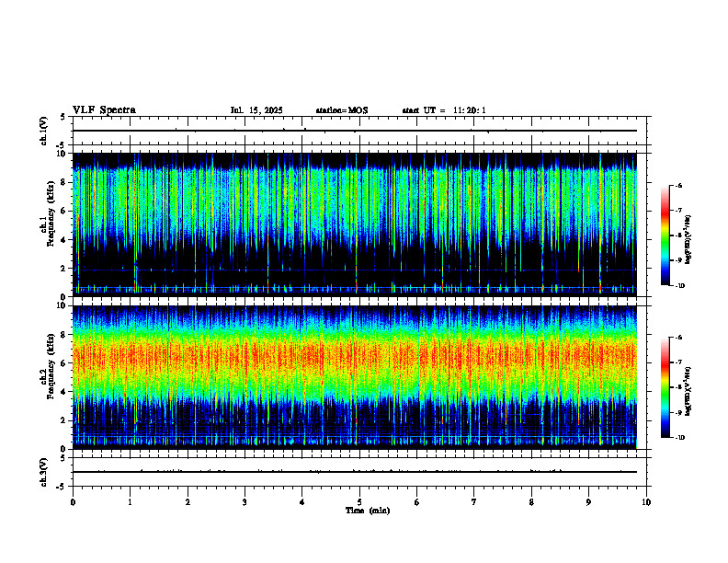Click the date text "Jul 15, 2025"
Viewport: 728px width, 563px height.
point(256,110)
